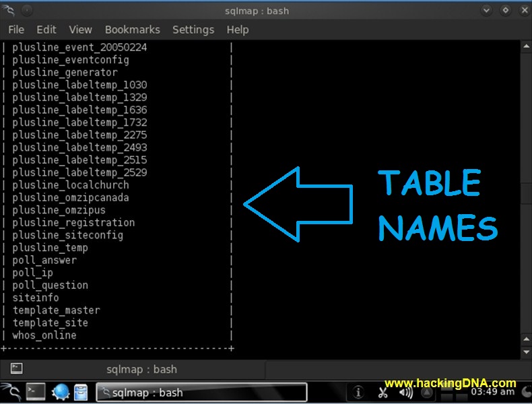
Task: Click table name plusline_temp
Action: pyautogui.click(x=51, y=248)
